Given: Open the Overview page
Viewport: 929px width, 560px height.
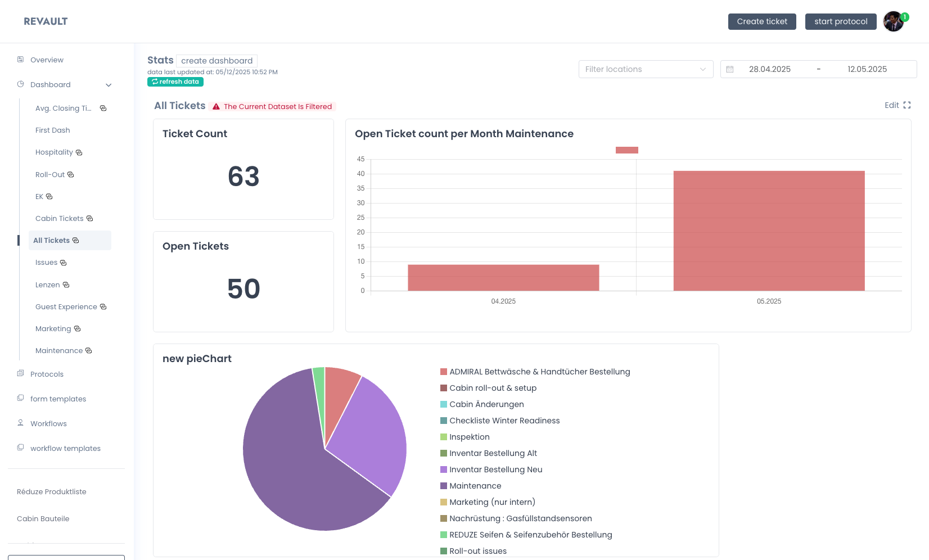Looking at the screenshot, I should (47, 60).
